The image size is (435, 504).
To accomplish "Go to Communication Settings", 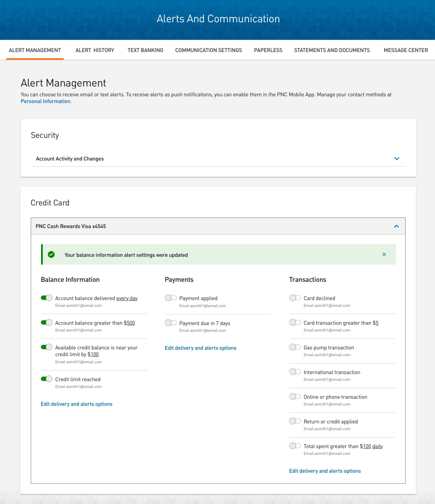I will pos(208,50).
